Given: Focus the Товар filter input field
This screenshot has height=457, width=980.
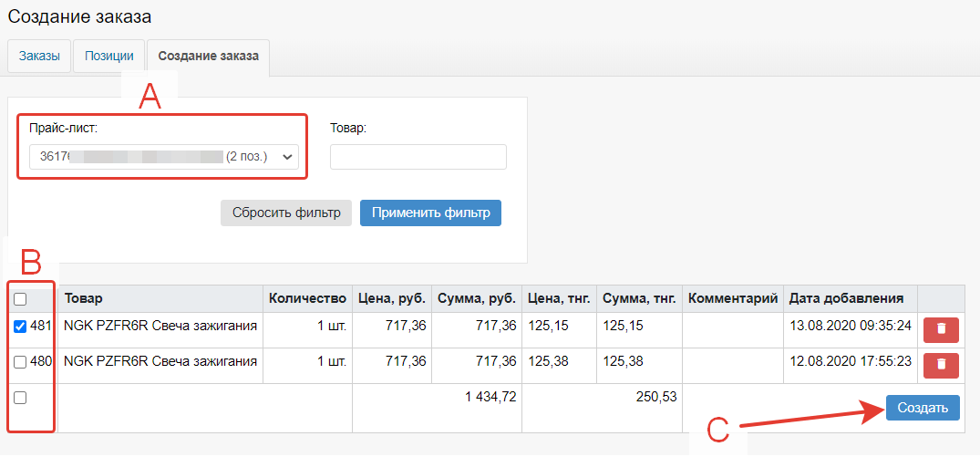Looking at the screenshot, I should pos(418,157).
